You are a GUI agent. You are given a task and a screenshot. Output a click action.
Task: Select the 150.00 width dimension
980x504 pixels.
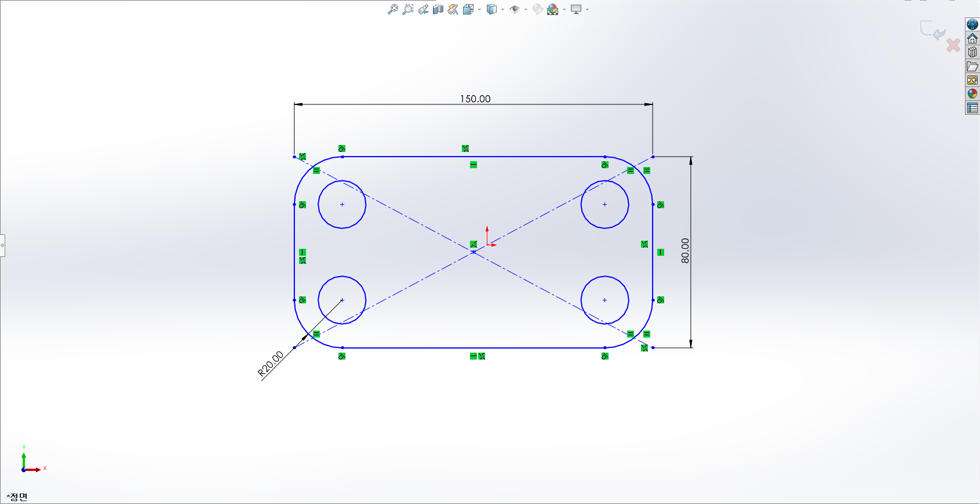click(475, 99)
